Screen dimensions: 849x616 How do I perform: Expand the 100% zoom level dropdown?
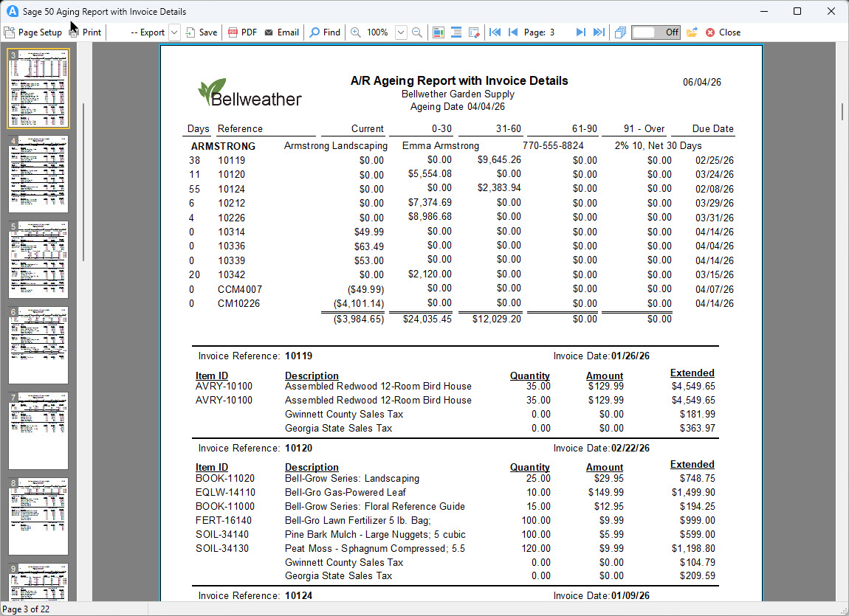(401, 32)
